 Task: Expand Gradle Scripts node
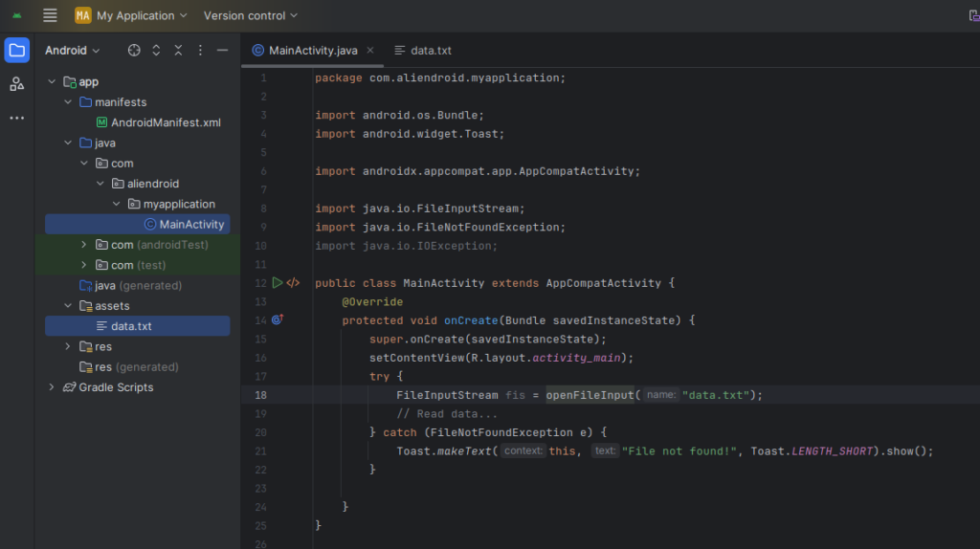(52, 387)
